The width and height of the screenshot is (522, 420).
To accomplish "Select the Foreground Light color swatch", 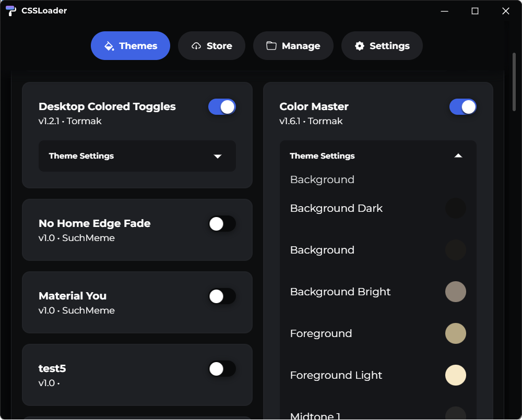I will [456, 375].
